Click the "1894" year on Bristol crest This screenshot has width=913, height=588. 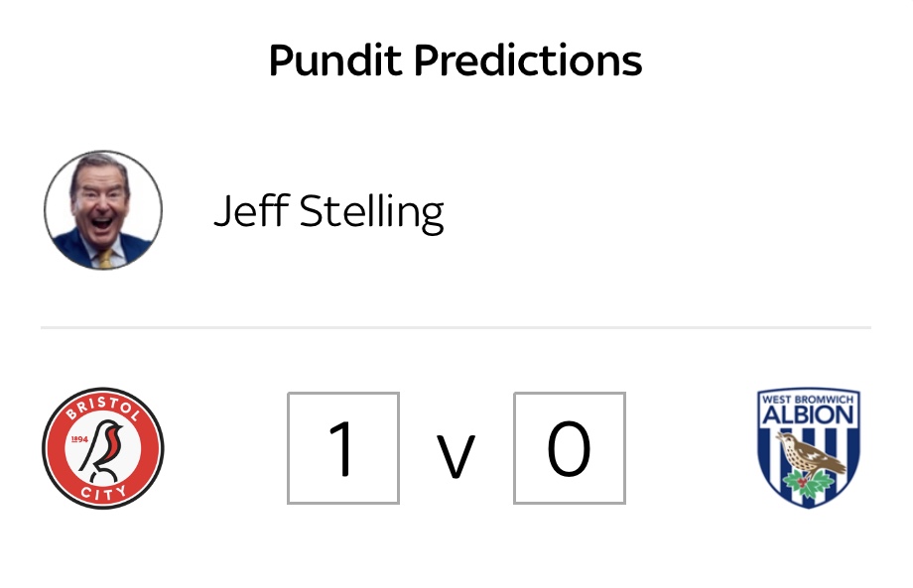pyautogui.click(x=79, y=439)
